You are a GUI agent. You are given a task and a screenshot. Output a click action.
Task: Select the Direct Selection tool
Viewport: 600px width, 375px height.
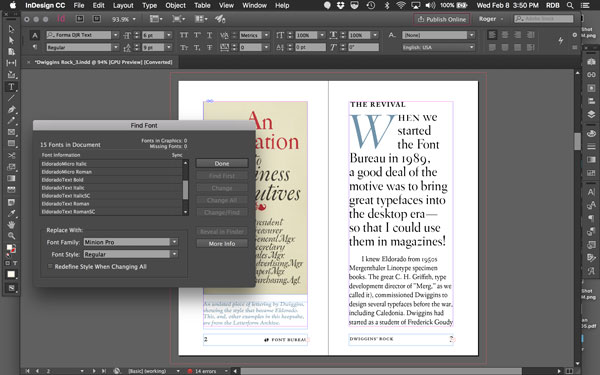coord(11,40)
